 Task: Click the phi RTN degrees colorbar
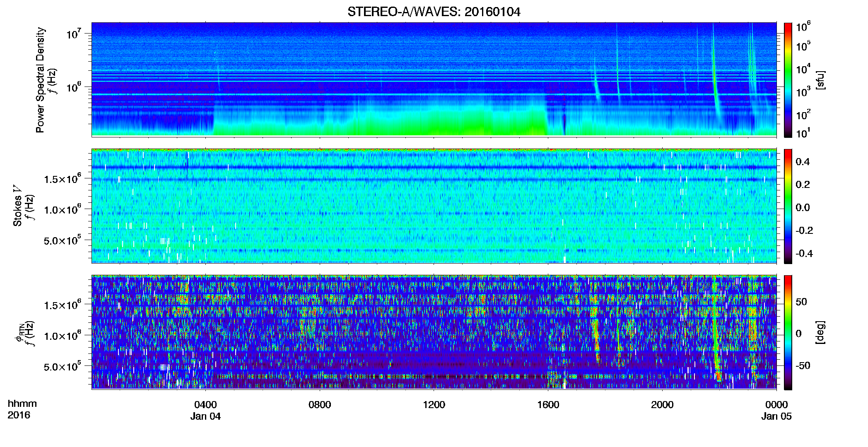tap(788, 332)
